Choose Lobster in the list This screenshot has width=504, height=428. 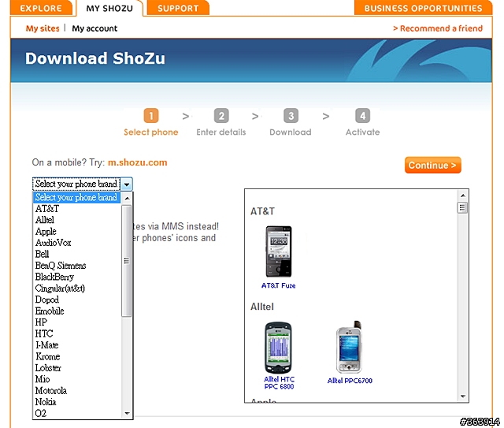[x=76, y=368]
